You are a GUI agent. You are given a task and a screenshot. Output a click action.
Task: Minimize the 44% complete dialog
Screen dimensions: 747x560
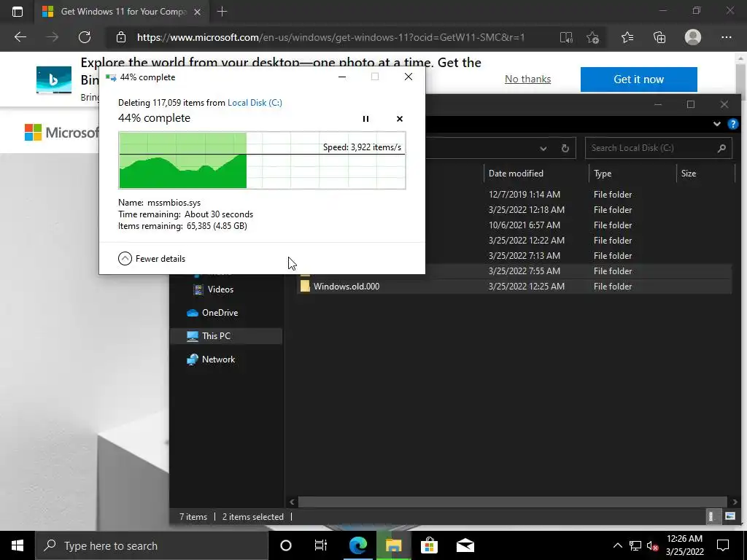tap(342, 77)
